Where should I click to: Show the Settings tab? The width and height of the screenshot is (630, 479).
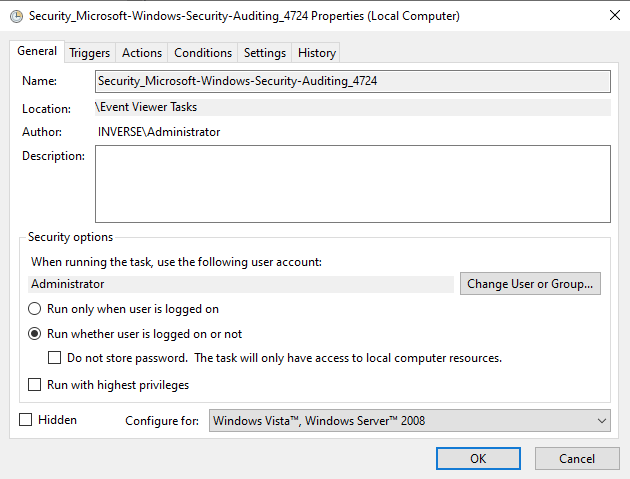[x=264, y=53]
